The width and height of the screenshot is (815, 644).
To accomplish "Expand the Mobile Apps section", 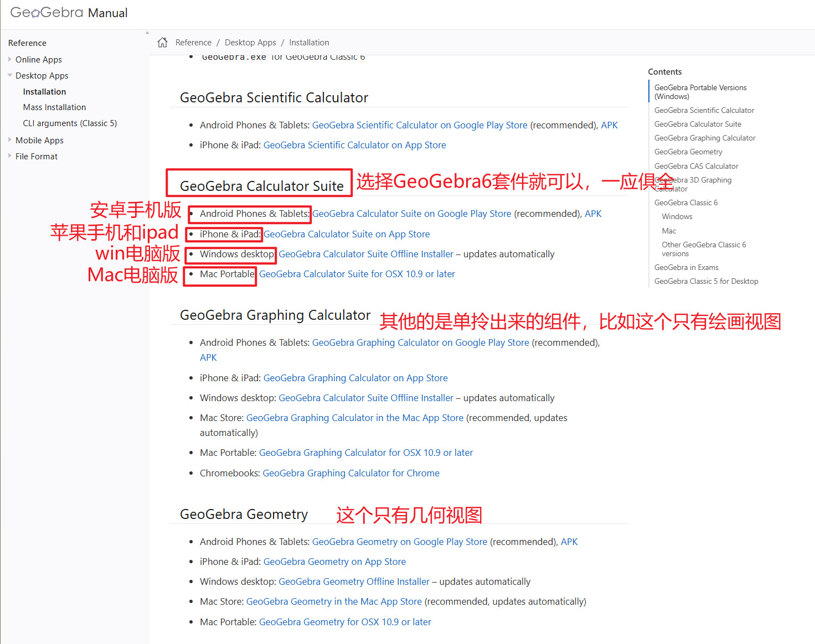I will coord(9,140).
